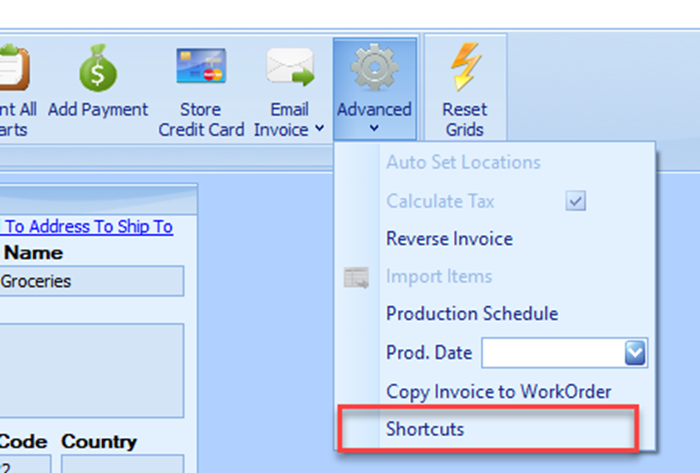Click inside the large address text box
The width and height of the screenshot is (700, 473).
tap(91, 369)
